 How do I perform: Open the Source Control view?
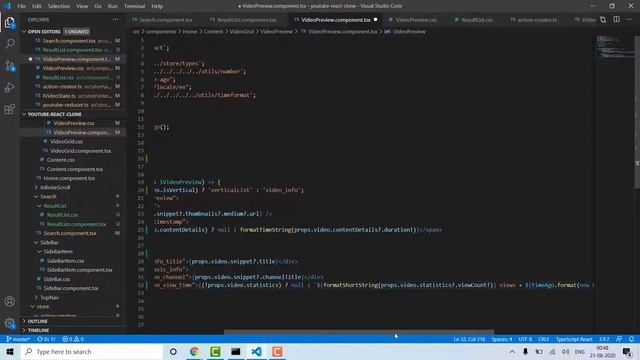(9, 66)
